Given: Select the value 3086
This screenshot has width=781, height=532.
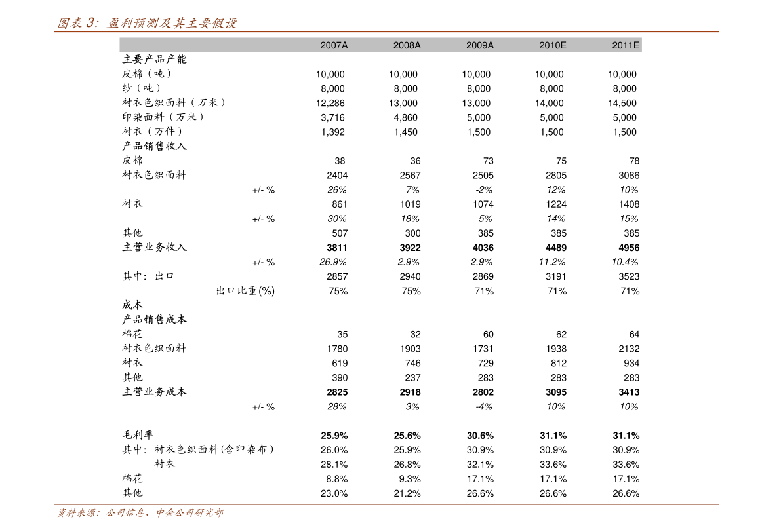Looking at the screenshot, I should (x=629, y=175).
